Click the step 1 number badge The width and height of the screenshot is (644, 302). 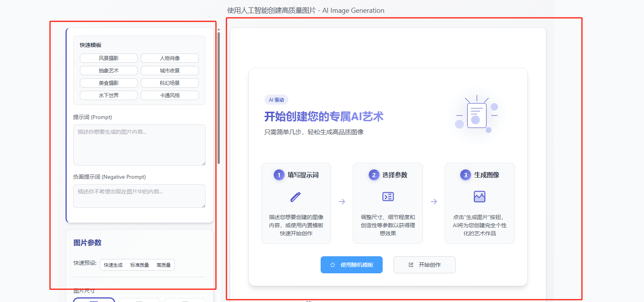279,175
